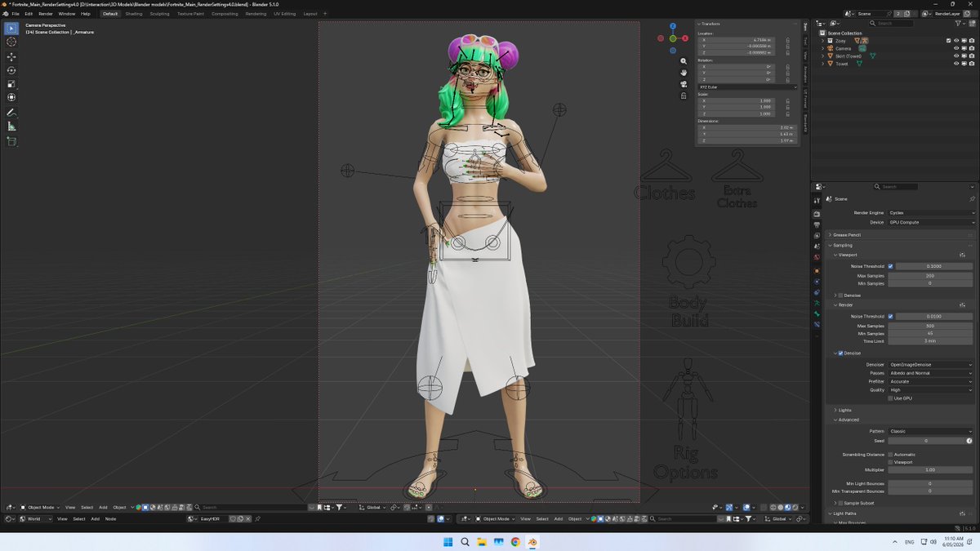Select the Measure ruler tool
The image size is (980, 551).
[11, 127]
